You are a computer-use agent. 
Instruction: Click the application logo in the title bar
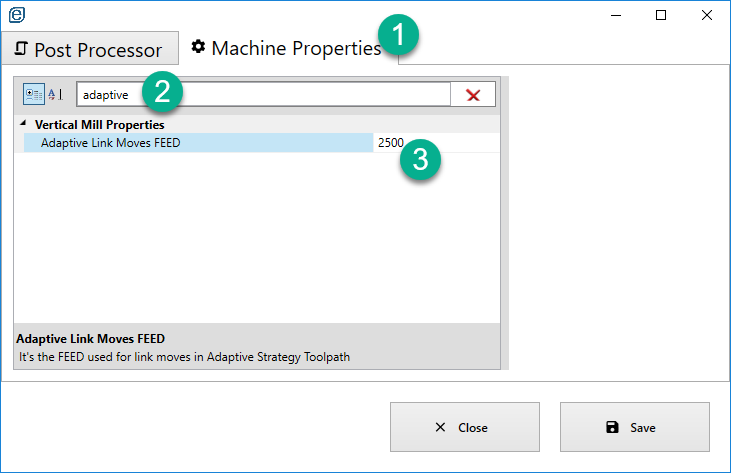click(x=16, y=15)
